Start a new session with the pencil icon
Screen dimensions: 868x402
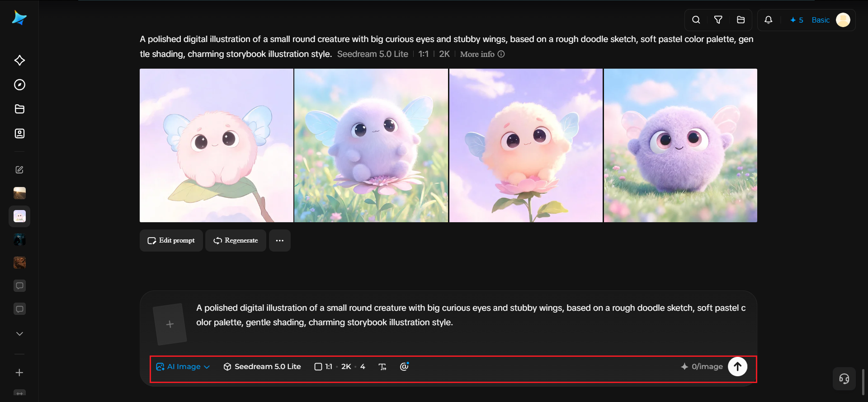[19, 170]
